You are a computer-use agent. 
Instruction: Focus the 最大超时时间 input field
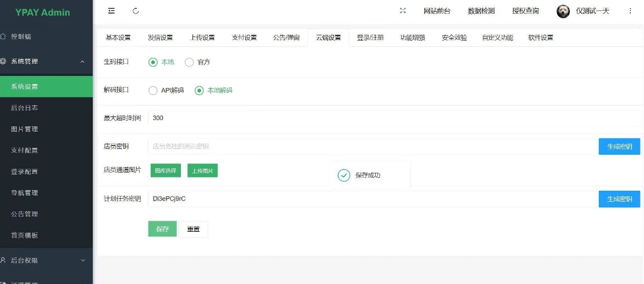point(371,118)
